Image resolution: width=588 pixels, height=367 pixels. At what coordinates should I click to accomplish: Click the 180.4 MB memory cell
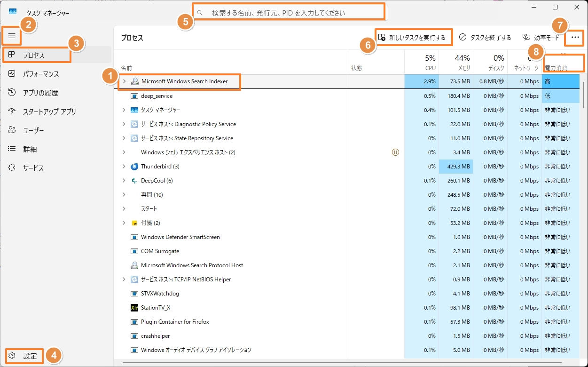pos(456,96)
